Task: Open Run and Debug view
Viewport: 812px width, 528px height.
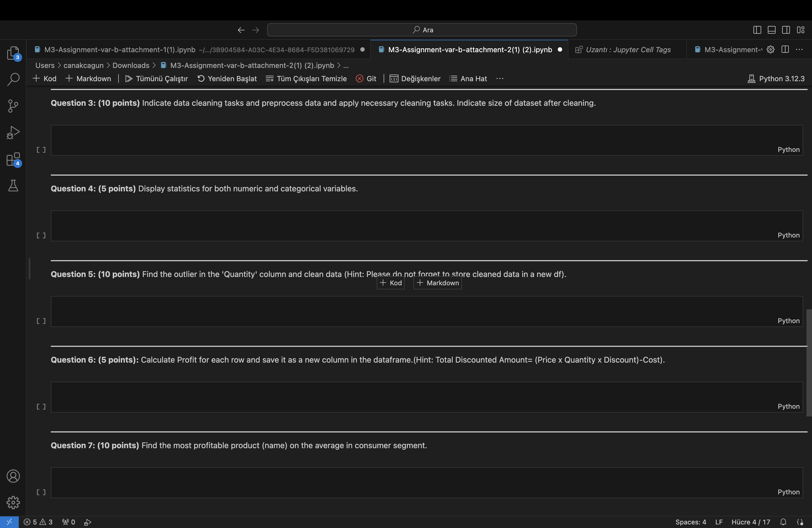Action: click(13, 132)
